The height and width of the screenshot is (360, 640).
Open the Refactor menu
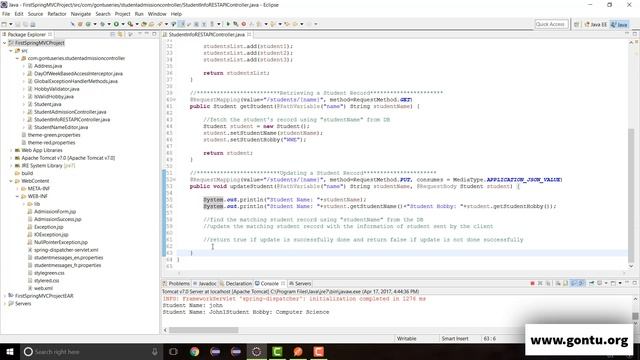tap(57, 14)
